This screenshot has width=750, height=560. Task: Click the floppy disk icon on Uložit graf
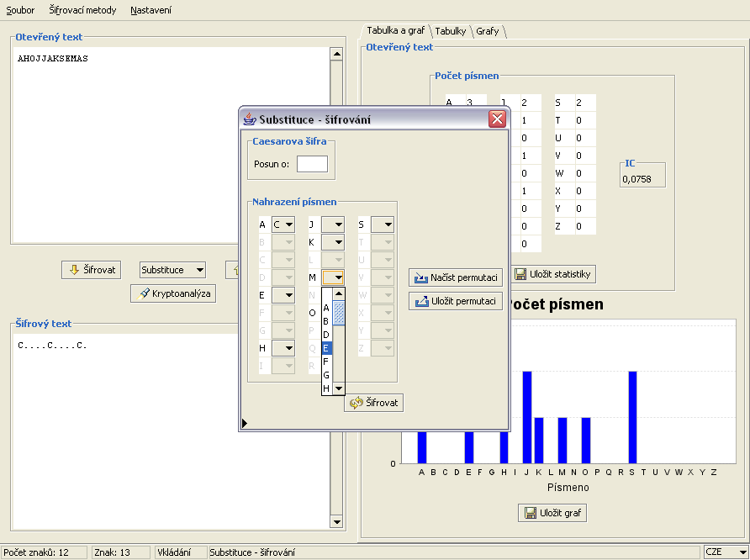(x=531, y=513)
